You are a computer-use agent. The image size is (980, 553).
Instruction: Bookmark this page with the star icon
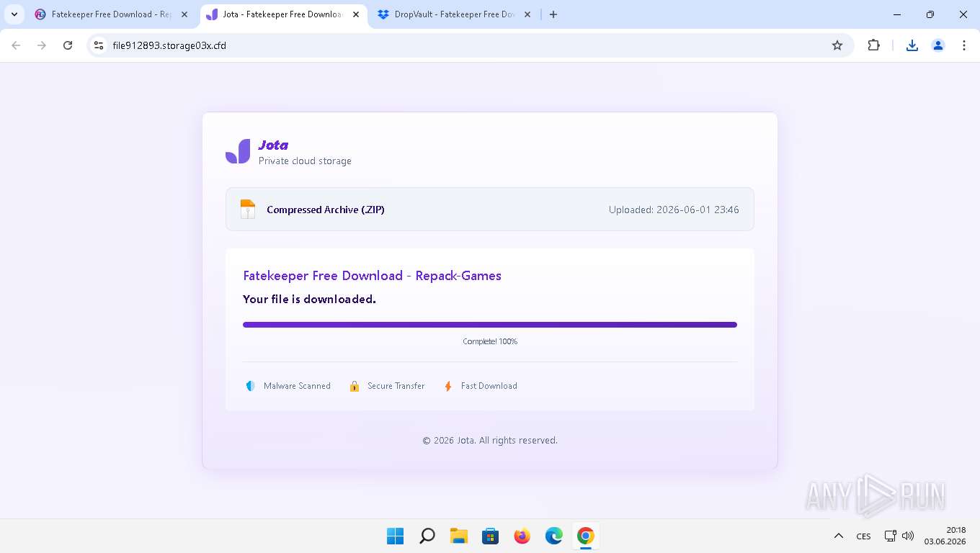coord(837,45)
